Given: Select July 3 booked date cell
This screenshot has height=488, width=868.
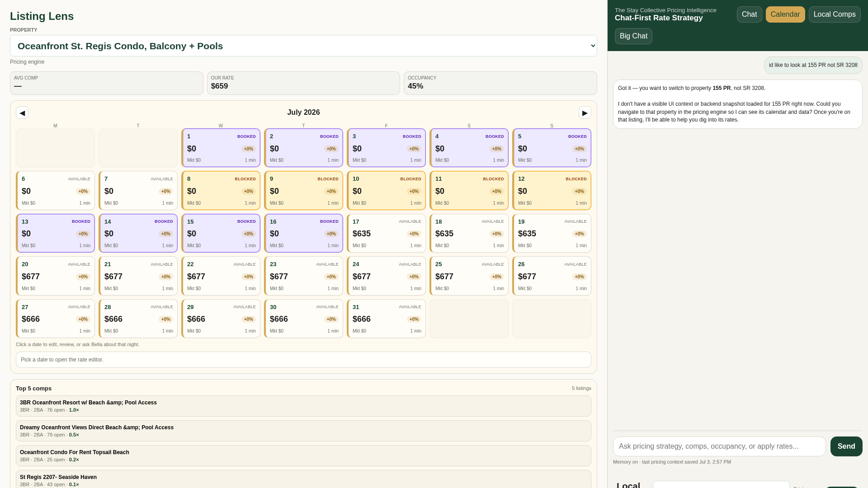Looking at the screenshot, I should tap(386, 148).
